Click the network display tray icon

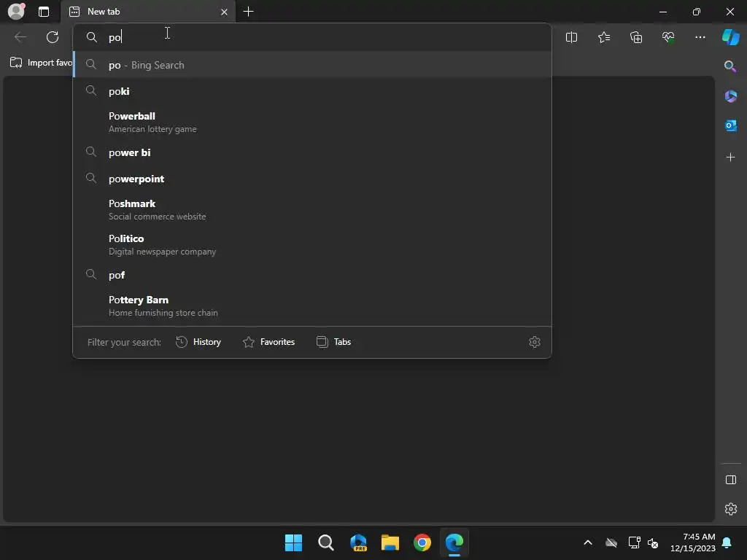click(x=634, y=542)
